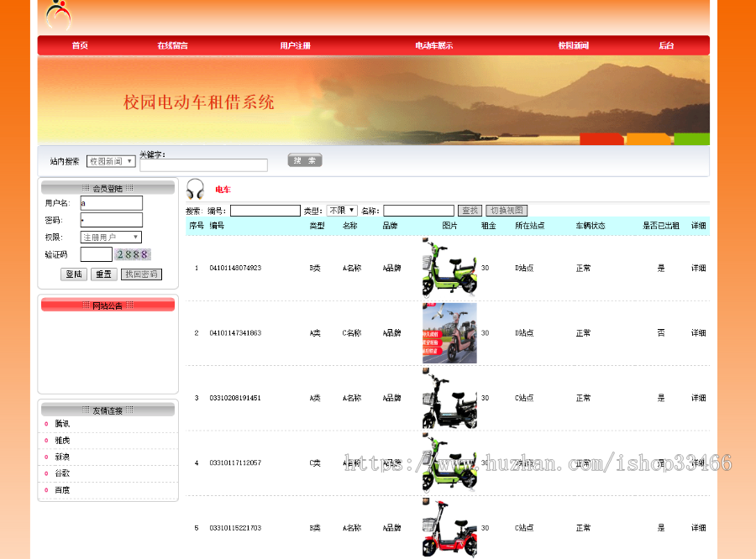Click 首页 in the navigation bar
Screen dimensions: 756x559
pos(79,45)
